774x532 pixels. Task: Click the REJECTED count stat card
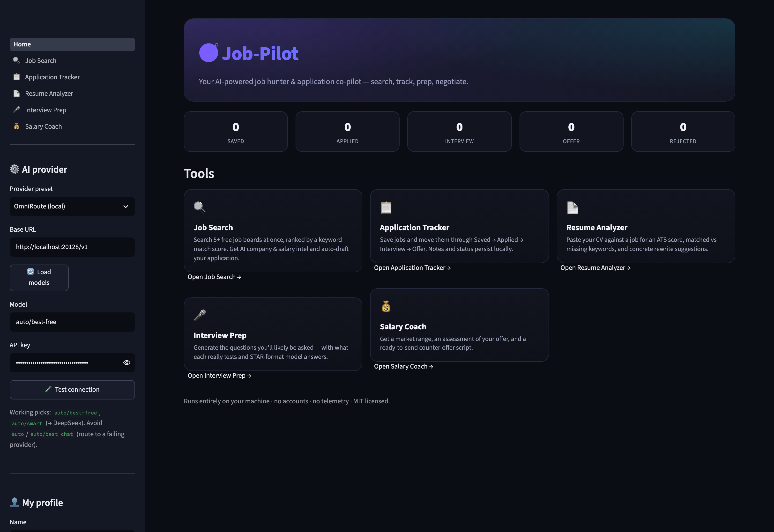click(683, 132)
